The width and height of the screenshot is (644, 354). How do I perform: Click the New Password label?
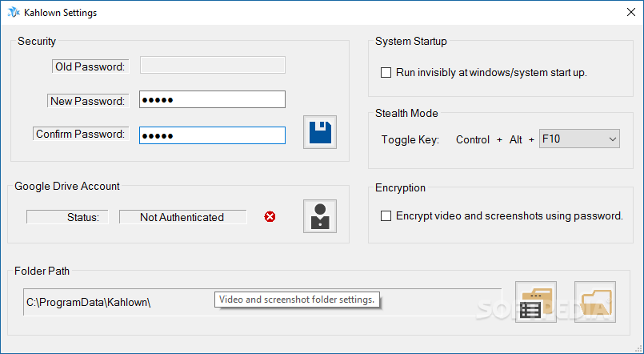(88, 101)
